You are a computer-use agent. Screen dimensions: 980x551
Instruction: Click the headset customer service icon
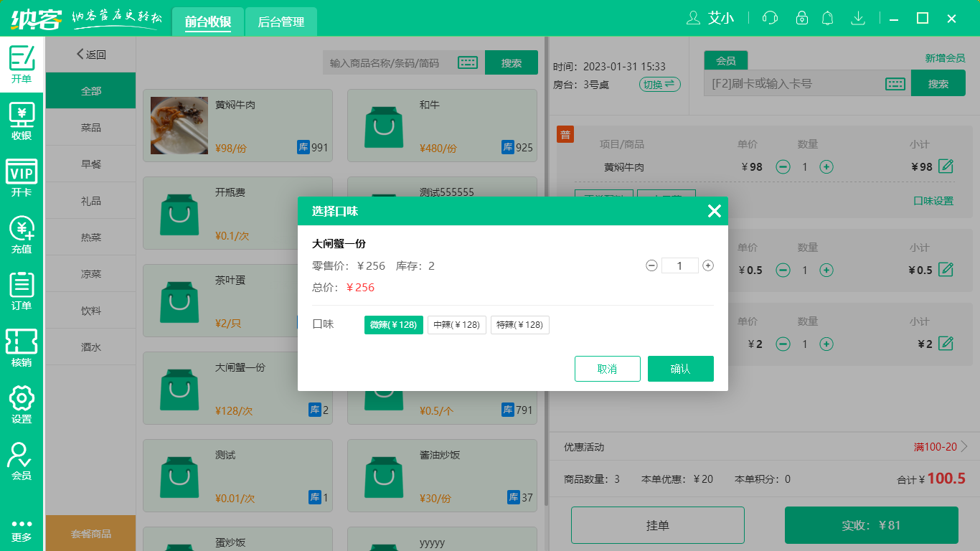[770, 18]
